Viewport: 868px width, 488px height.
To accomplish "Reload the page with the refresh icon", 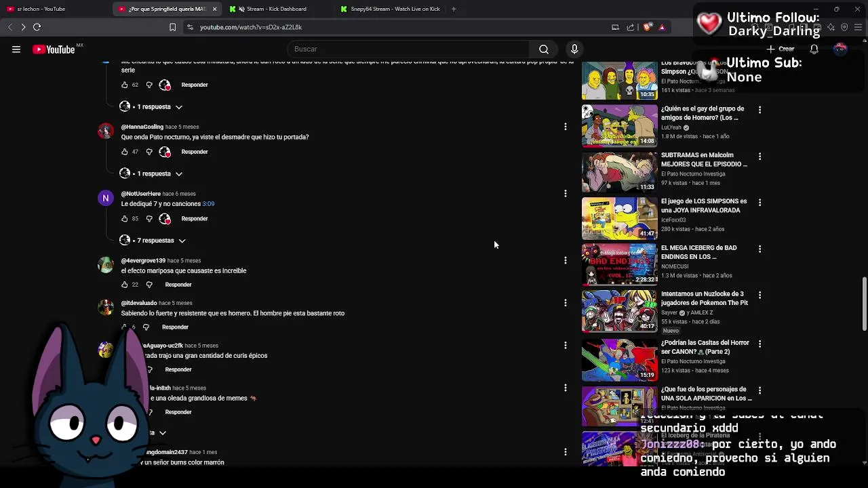I will [37, 27].
